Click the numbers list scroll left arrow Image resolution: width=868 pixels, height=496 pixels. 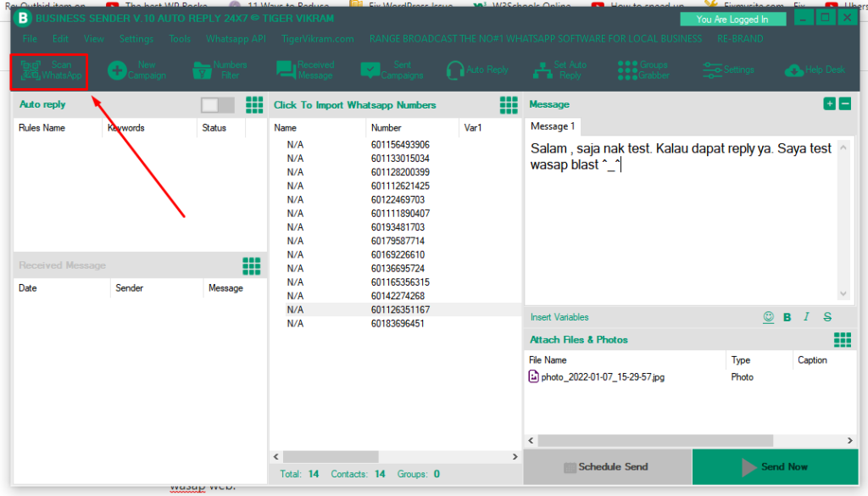click(x=276, y=457)
